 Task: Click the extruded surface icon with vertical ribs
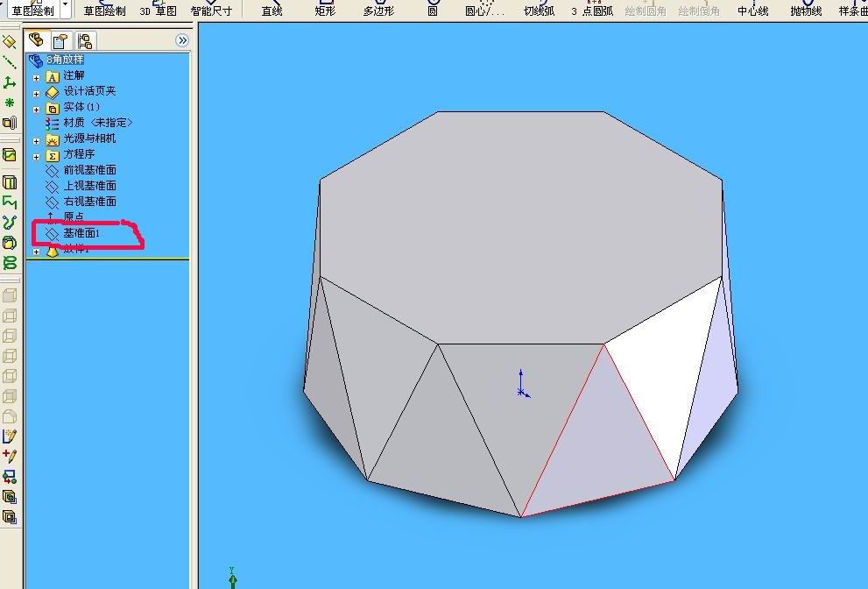10,182
